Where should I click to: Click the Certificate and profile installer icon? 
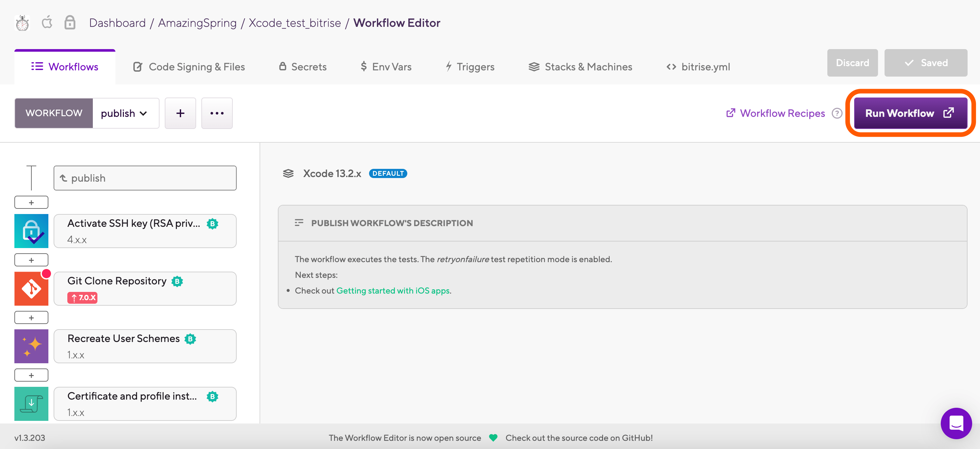click(31, 404)
